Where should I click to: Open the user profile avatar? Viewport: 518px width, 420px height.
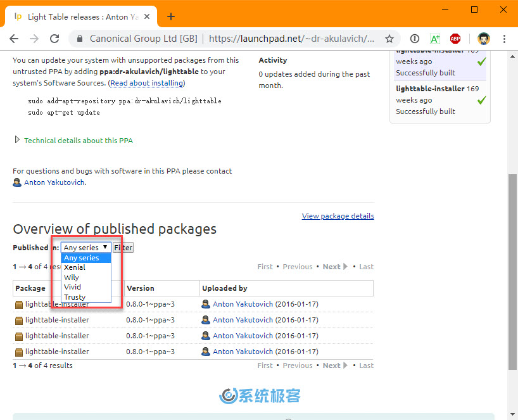[x=484, y=39]
